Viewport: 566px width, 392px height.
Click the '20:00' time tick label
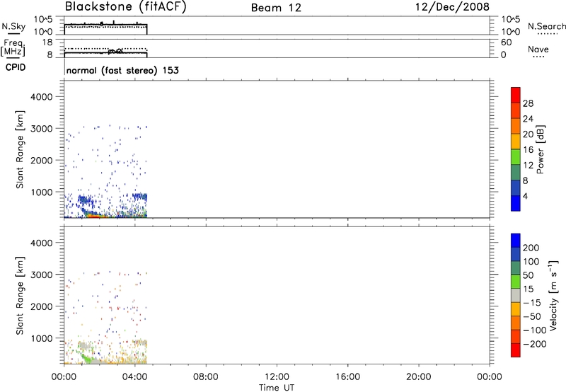tap(419, 377)
